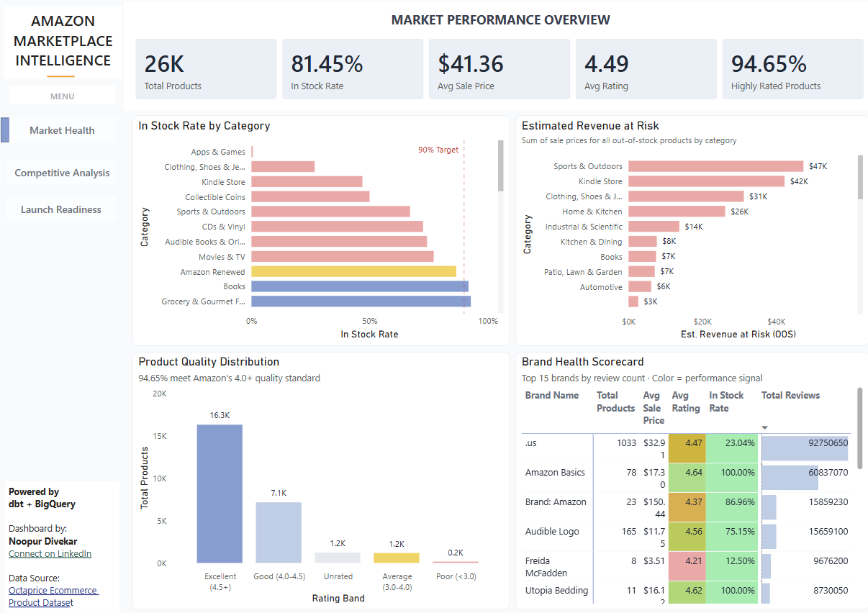
Task: Sort scorecard by Total Reviews header
Action: [x=790, y=395]
